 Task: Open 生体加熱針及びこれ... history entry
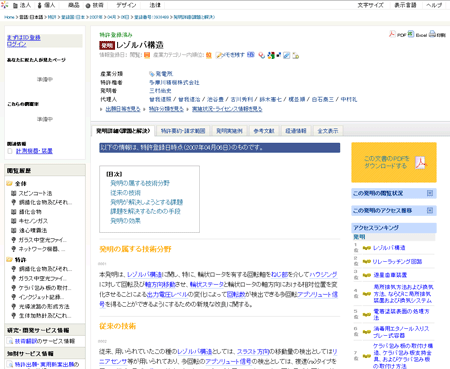(x=45, y=316)
